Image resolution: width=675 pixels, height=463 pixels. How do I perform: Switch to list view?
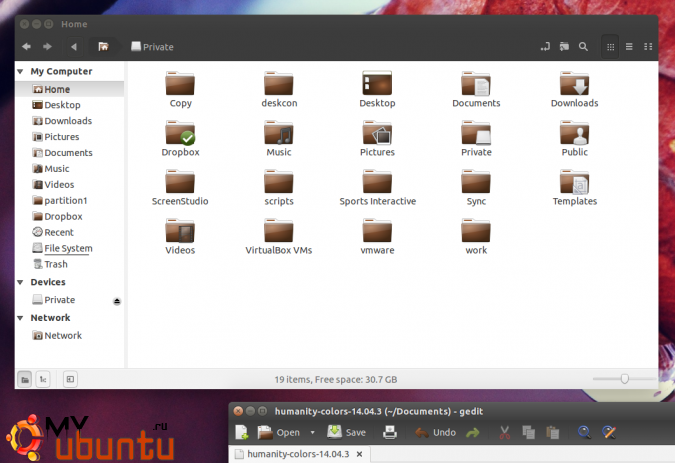[x=629, y=46]
